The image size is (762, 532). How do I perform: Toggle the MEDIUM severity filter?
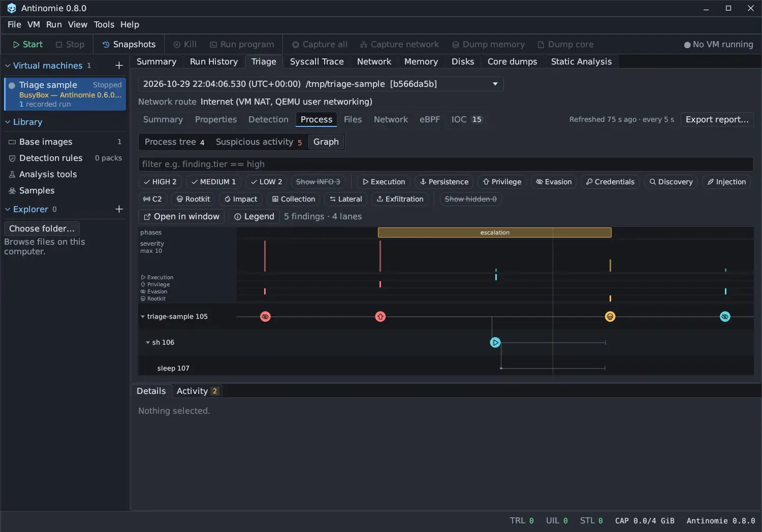(x=213, y=182)
